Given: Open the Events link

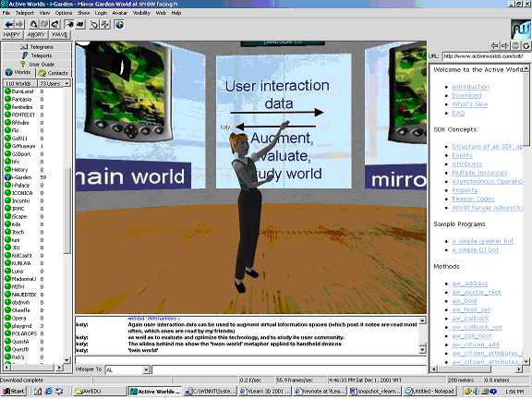Looking at the screenshot, I should 462,155.
